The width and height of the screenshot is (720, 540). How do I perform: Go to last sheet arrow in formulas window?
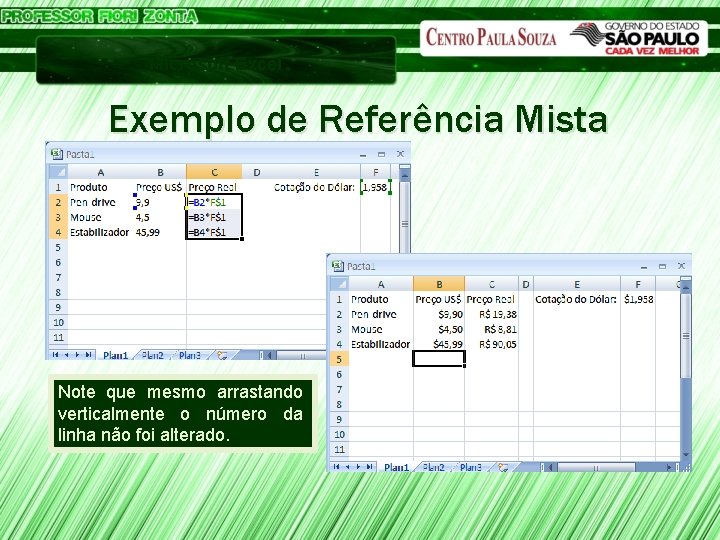coord(88,354)
